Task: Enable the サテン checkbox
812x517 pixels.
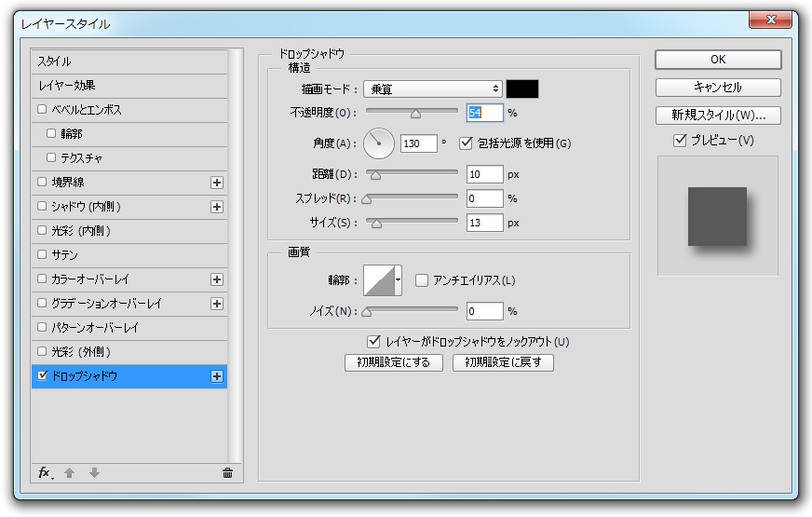Action: click(43, 254)
